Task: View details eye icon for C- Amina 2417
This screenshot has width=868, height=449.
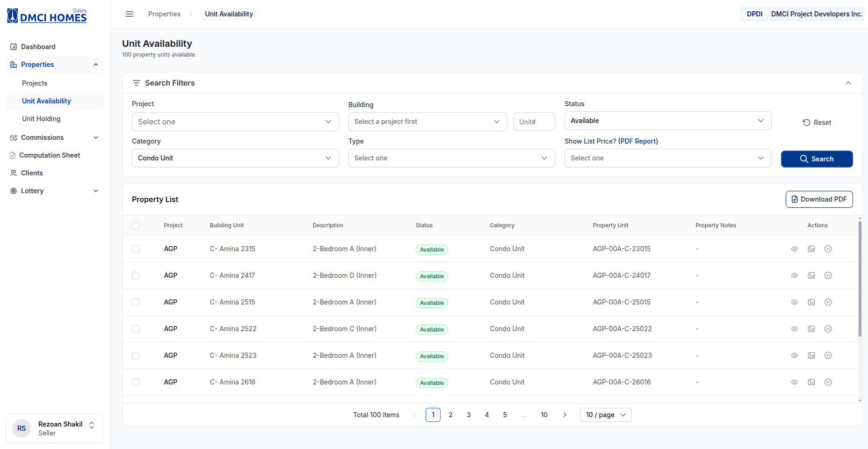Action: click(794, 275)
